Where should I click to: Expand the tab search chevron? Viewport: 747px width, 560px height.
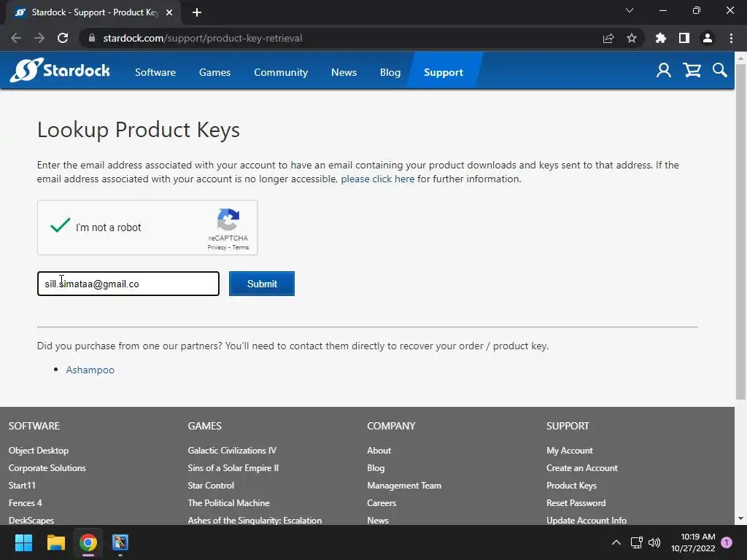coord(630,11)
